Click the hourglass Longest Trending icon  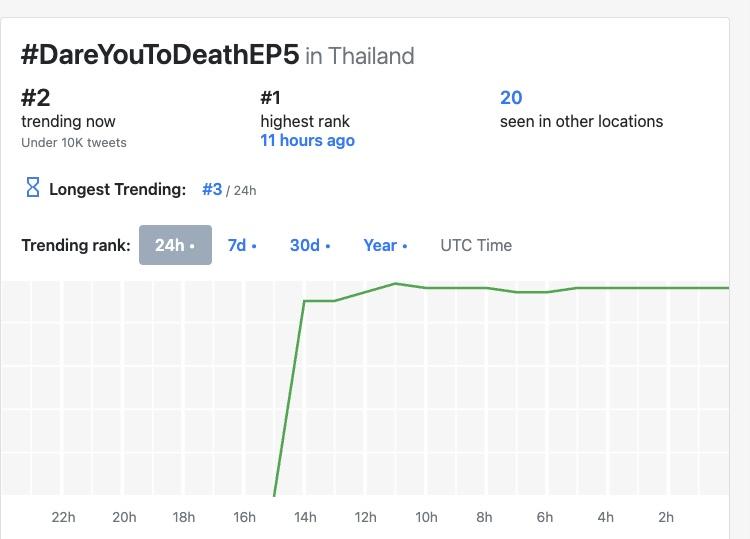[x=33, y=188]
